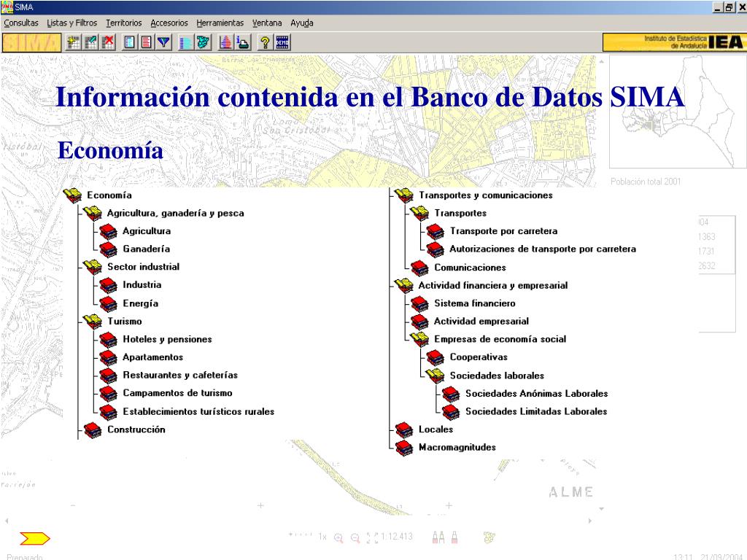Collapse the Turismo folder
This screenshot has width=747, height=560.
point(93,321)
